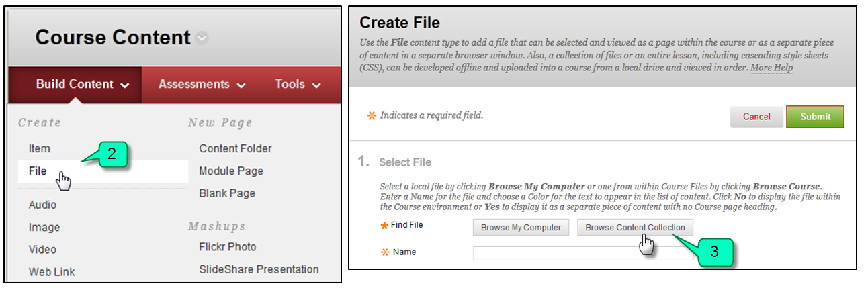Click the Web Link option

pyautogui.click(x=52, y=272)
